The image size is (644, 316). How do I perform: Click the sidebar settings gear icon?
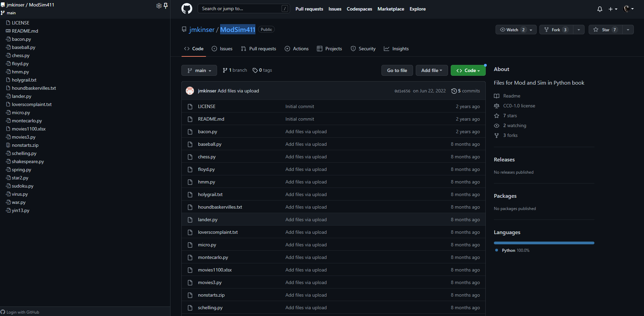click(x=159, y=5)
